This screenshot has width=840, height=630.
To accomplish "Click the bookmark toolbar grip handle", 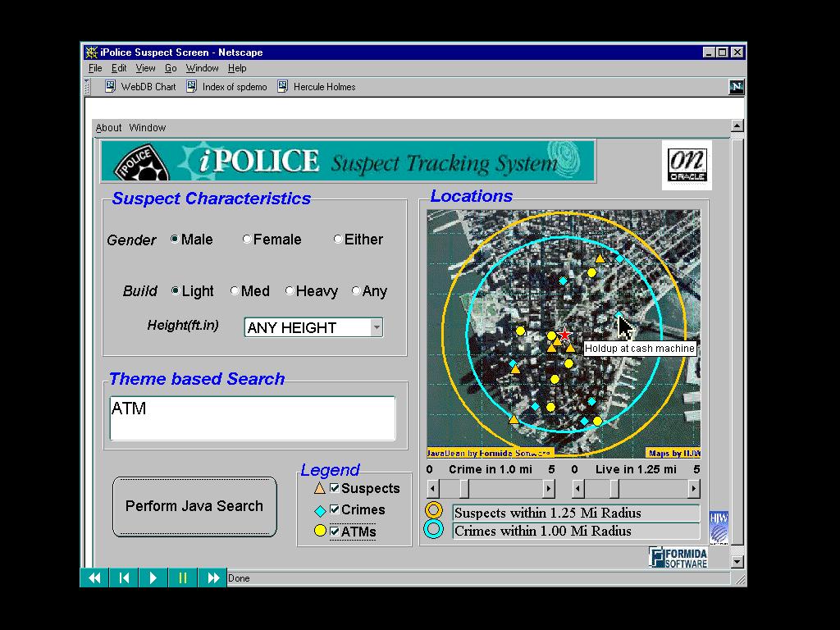I will point(87,87).
